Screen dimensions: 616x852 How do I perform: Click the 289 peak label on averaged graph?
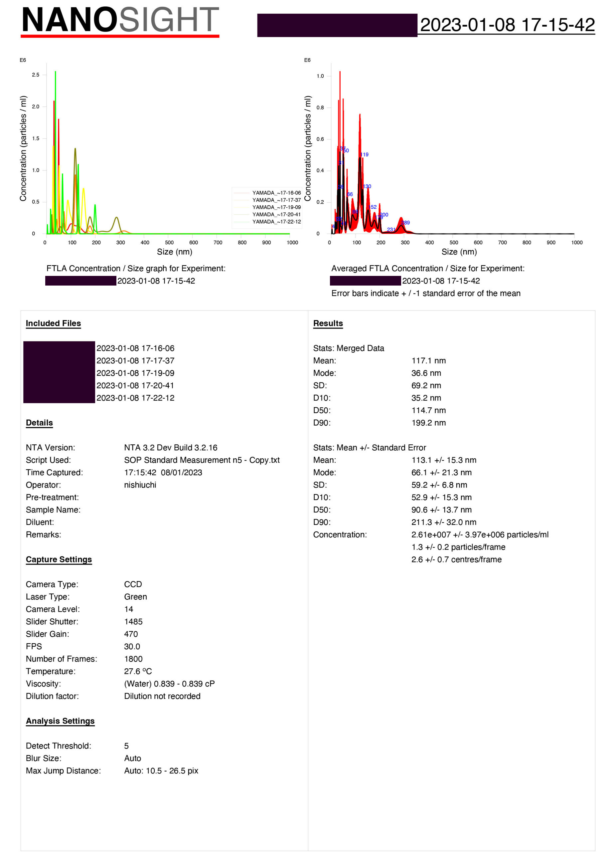point(405,222)
